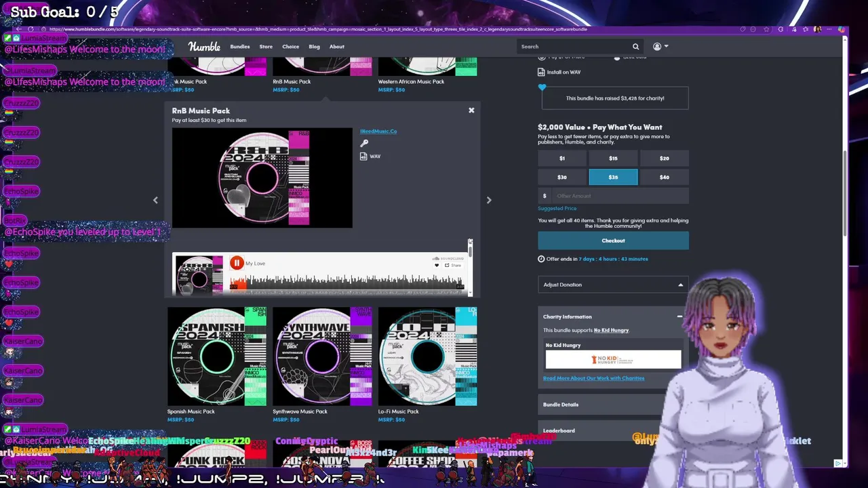Image resolution: width=868 pixels, height=488 pixels.
Task: Open the About menu item
Action: 337,47
